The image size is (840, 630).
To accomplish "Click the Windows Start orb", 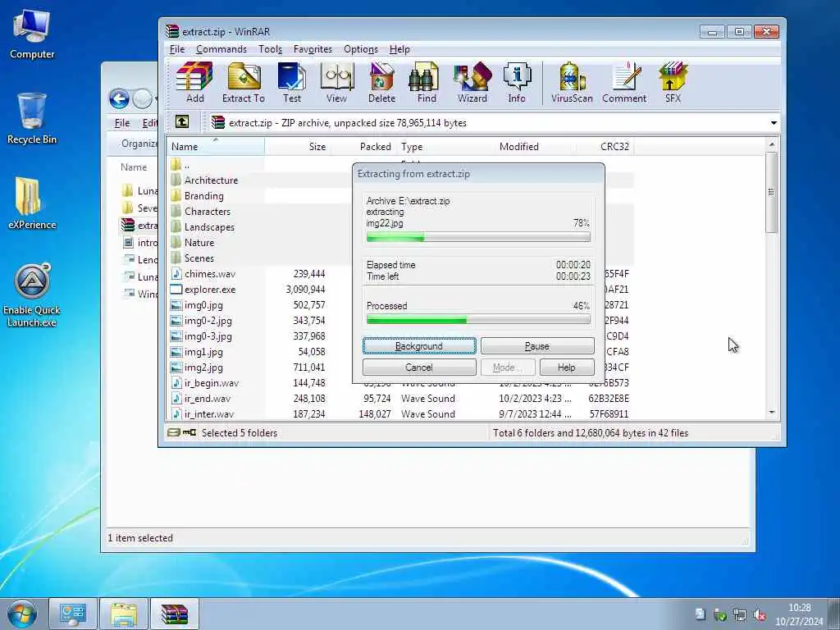I will [22, 614].
